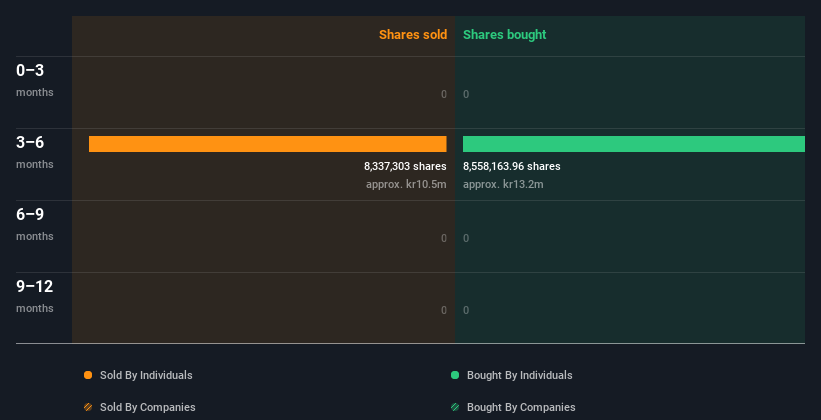Viewport: 821px width, 420px height.
Task: Click the 6–9 months row label
Action: pos(35,224)
